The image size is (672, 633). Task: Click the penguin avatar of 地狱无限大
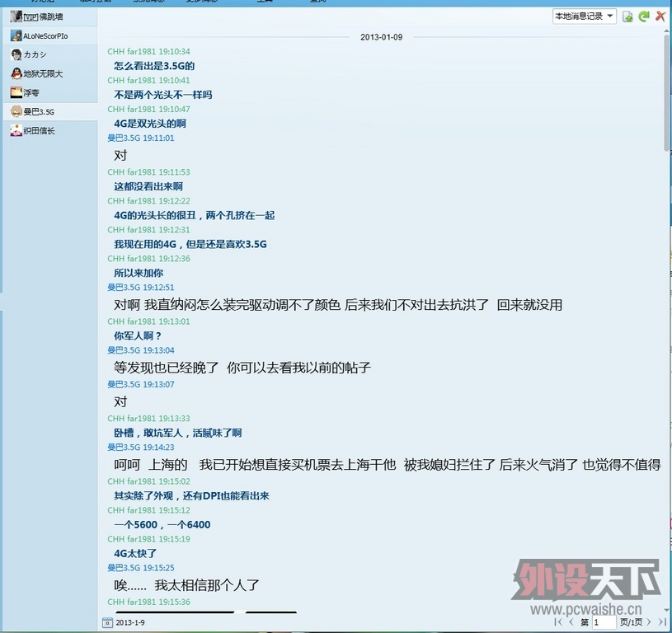pos(16,73)
